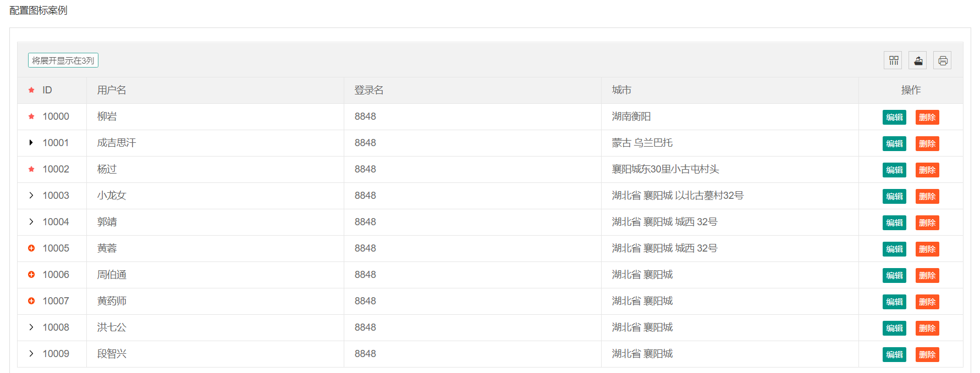This screenshot has height=373, width=980.
Task: Click the plus circle icon for row 10006
Action: [31, 275]
